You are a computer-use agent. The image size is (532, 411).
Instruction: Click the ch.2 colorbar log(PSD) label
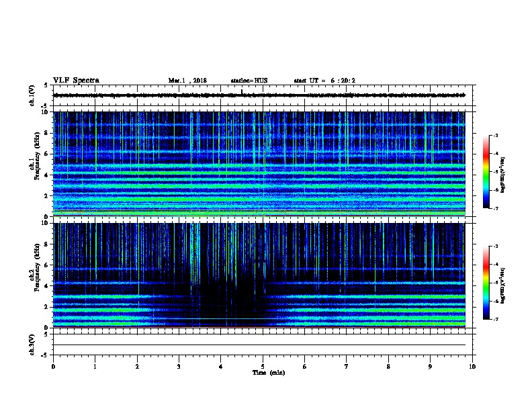coord(503,285)
